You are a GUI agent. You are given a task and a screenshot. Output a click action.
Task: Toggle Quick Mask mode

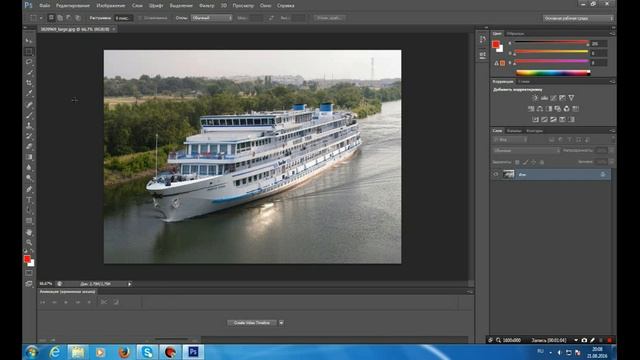29,273
